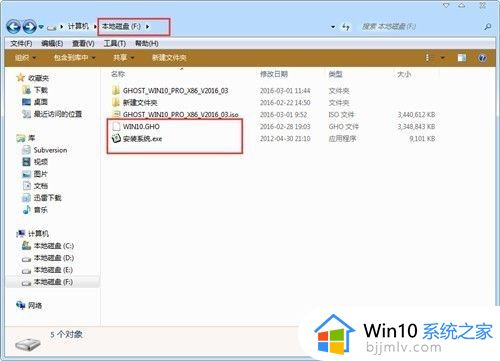Open 下载 in favorites

point(41,90)
